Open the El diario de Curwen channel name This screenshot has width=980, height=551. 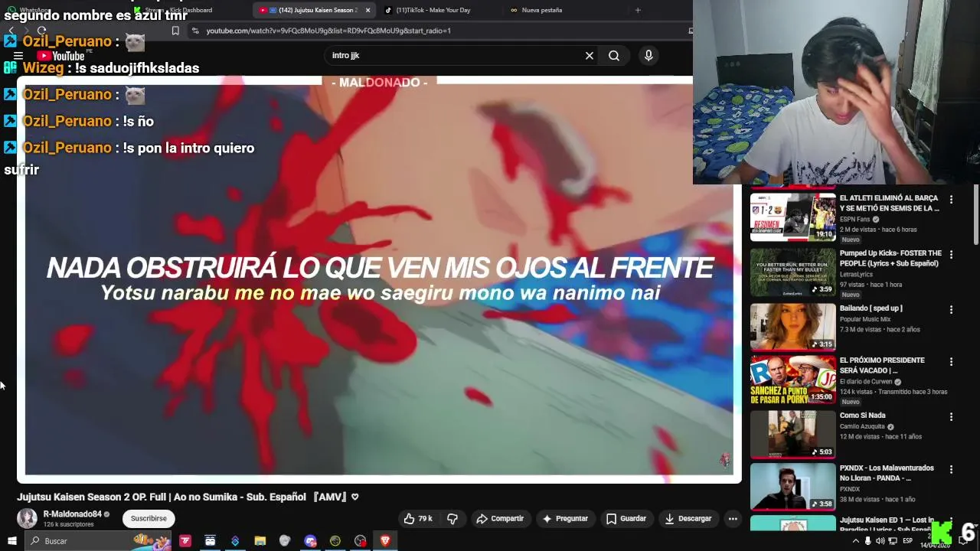(x=866, y=381)
